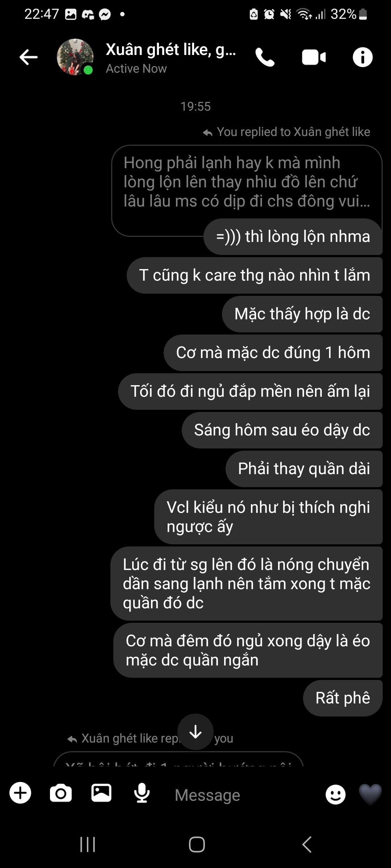Screen dimensions: 391x868
Task: Tap the Android navigation back chevron
Action: click(307, 845)
